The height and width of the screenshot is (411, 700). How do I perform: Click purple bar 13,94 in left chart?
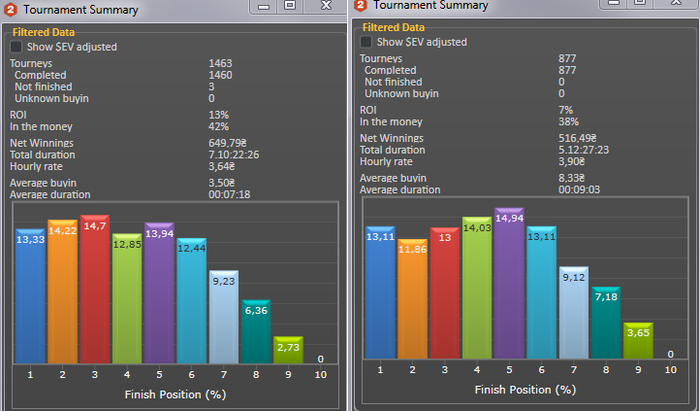click(159, 293)
